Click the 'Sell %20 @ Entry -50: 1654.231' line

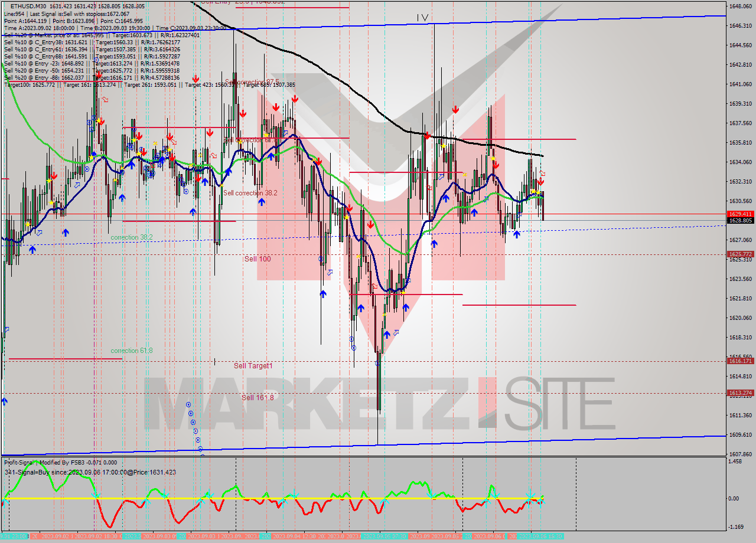point(92,70)
